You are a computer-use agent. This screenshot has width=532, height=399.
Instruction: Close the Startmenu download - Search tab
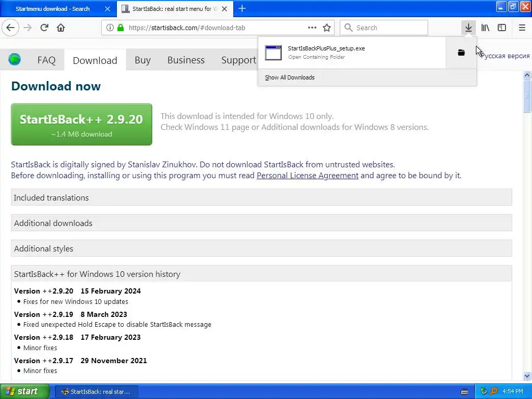click(x=108, y=9)
